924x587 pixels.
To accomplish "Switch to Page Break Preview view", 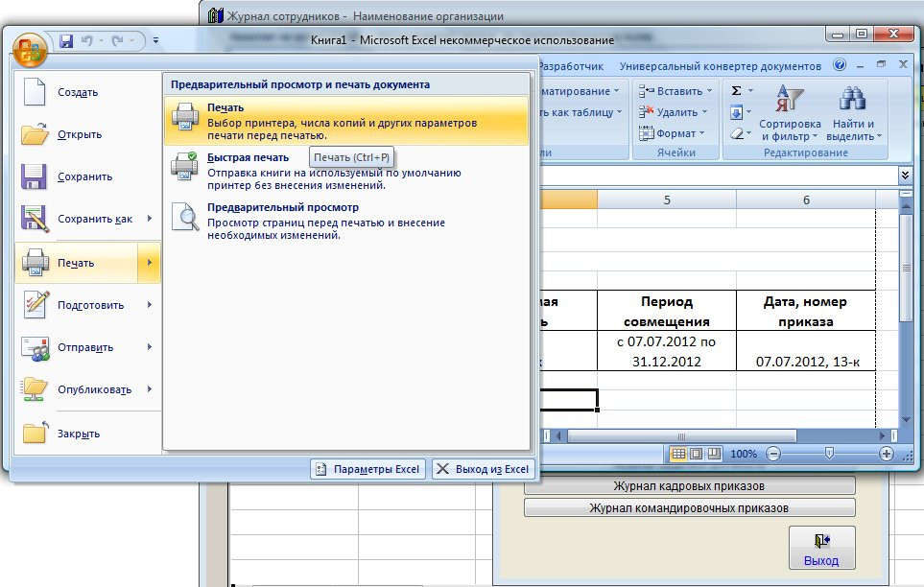I will point(713,454).
